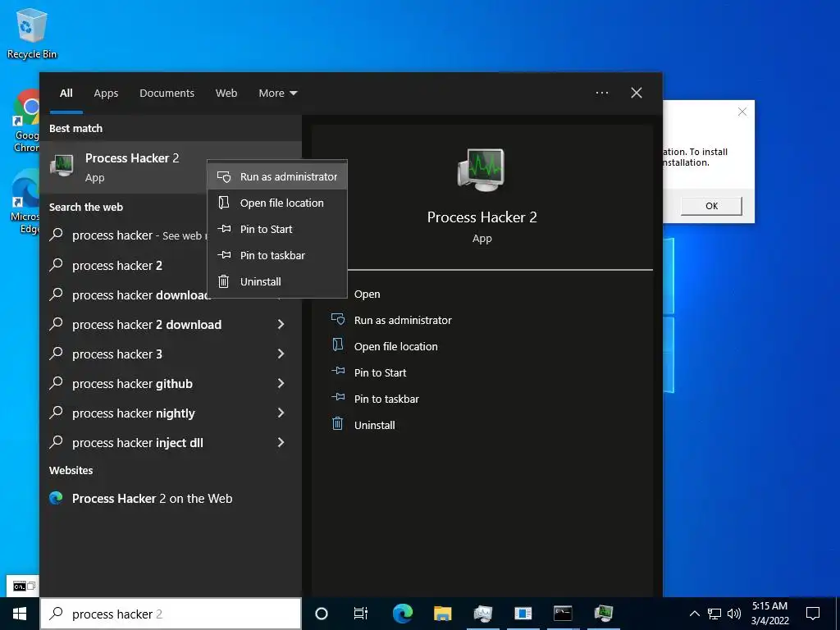840x630 pixels.
Task: Select Run as administrator in context menu
Action: point(277,176)
